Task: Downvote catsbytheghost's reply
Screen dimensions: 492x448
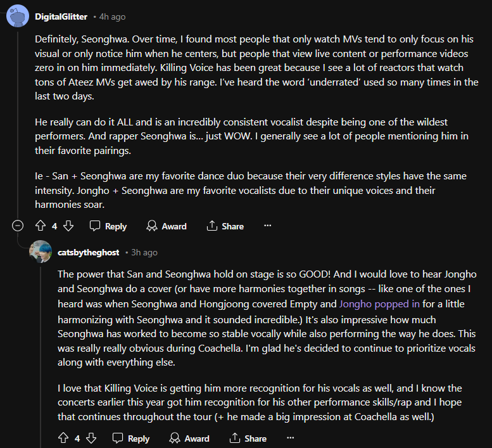Action: coord(92,438)
